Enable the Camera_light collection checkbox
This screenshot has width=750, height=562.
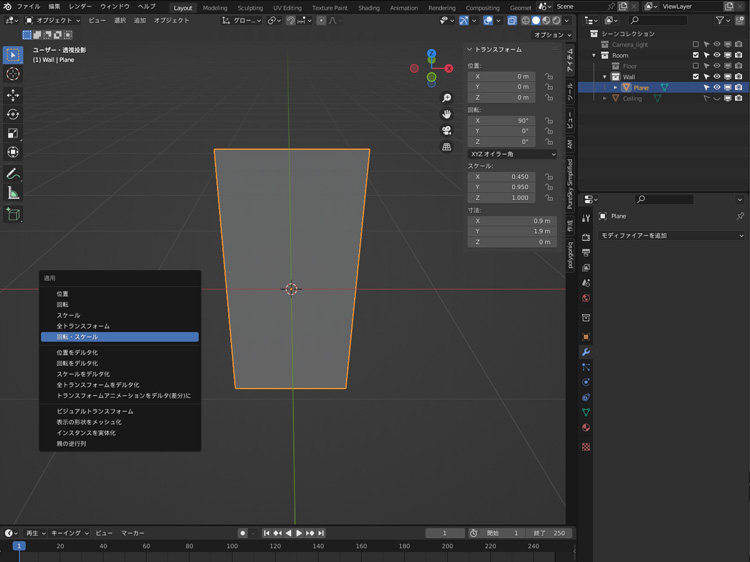click(696, 44)
